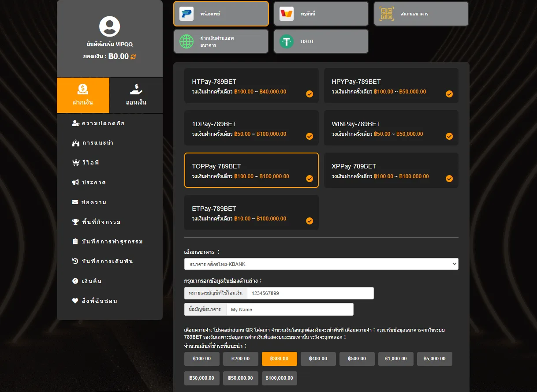Click the ยินดีต้อนรับ VIPQQ welcome text
The width and height of the screenshot is (537, 392).
pyautogui.click(x=110, y=45)
